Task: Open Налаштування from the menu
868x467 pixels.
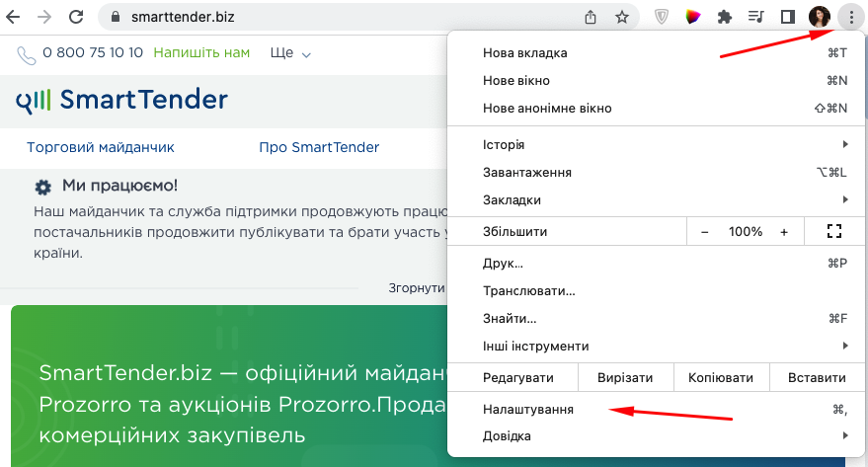Action: [x=528, y=409]
